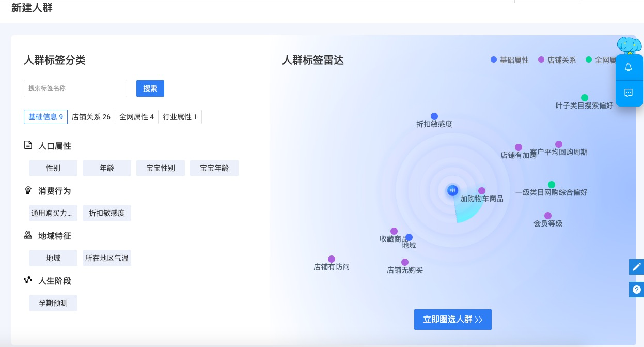
Task: Focus the 搜索标签名称 input field
Action: [x=75, y=88]
